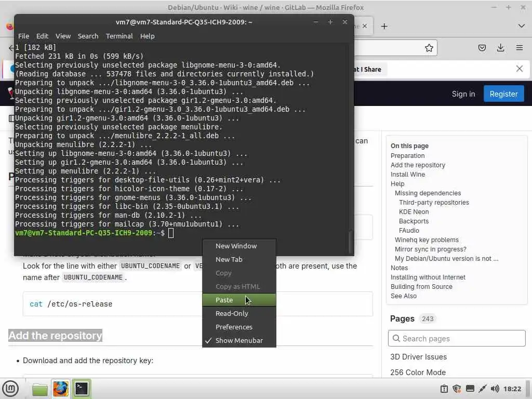Expand Firefox list all tabs chevron
Viewport: 532px width, 399px height.
point(522,26)
